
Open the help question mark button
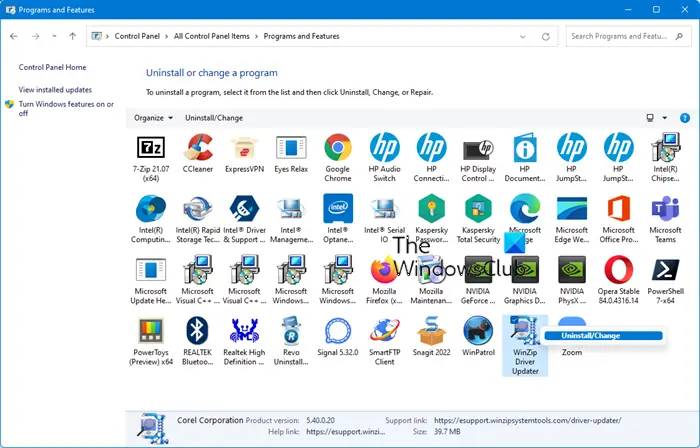[x=684, y=118]
